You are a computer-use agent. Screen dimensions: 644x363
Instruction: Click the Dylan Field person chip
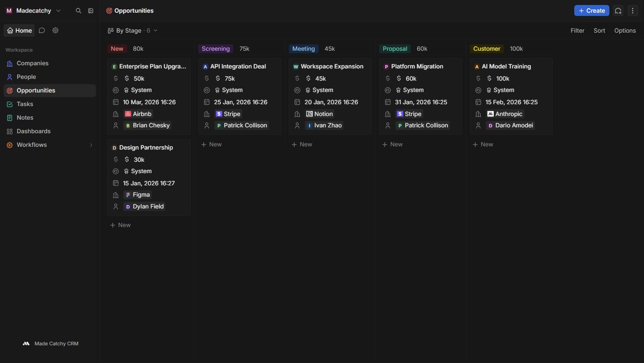pyautogui.click(x=144, y=206)
